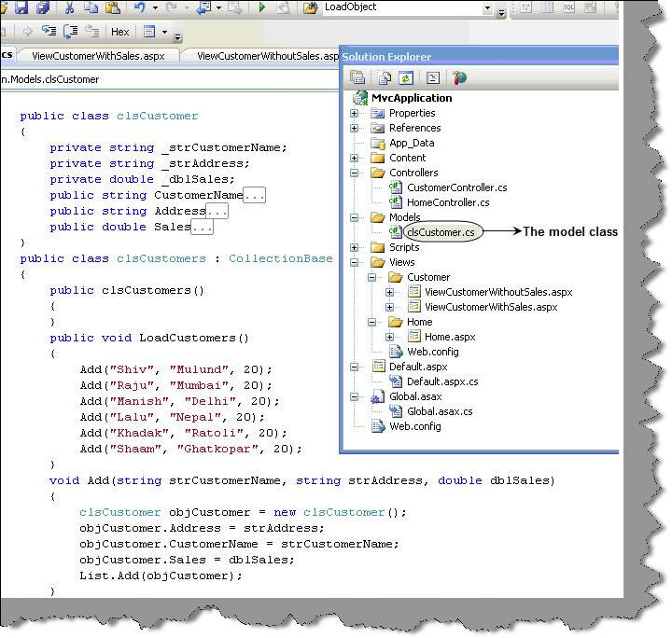Click the ASP.NET Configuration icon
This screenshot has height=638, width=672.
click(x=459, y=78)
